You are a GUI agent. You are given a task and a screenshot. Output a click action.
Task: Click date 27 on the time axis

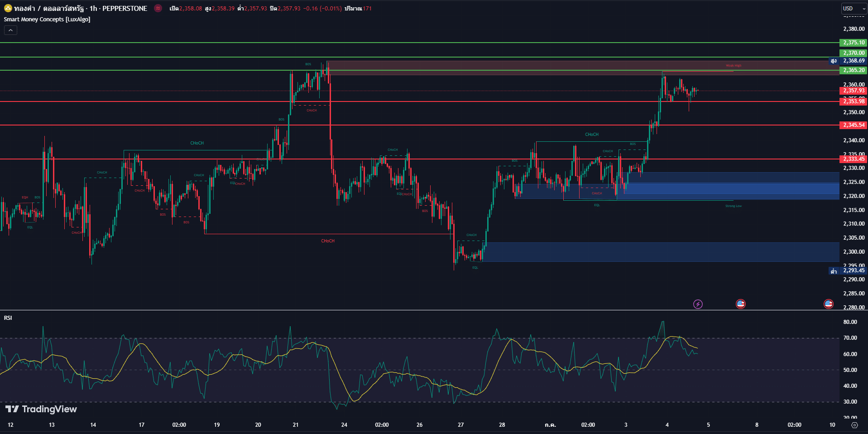460,425
